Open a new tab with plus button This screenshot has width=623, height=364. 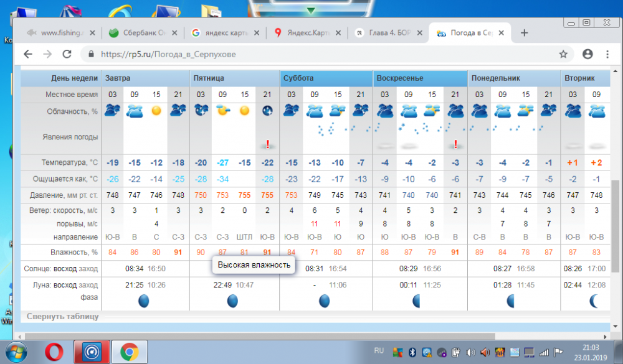coord(524,33)
